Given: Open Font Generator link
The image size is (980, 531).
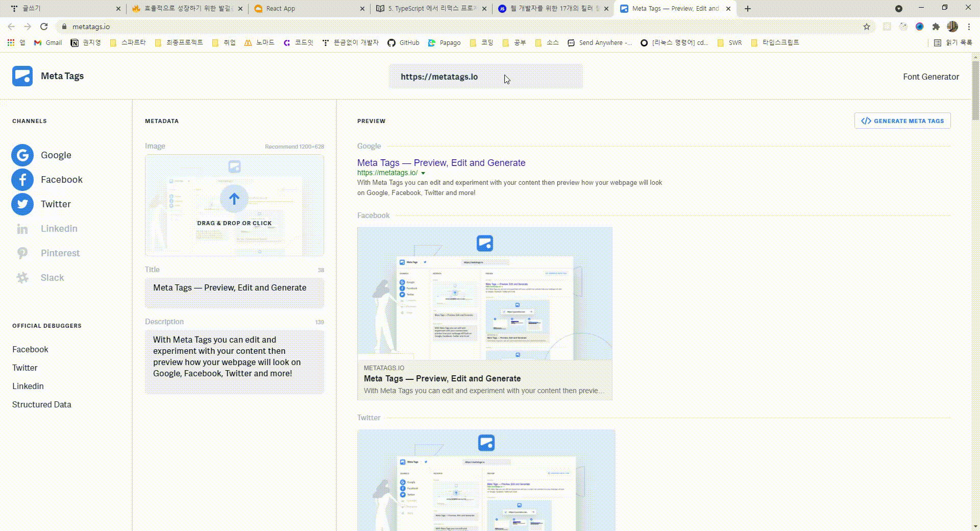Looking at the screenshot, I should (x=931, y=77).
